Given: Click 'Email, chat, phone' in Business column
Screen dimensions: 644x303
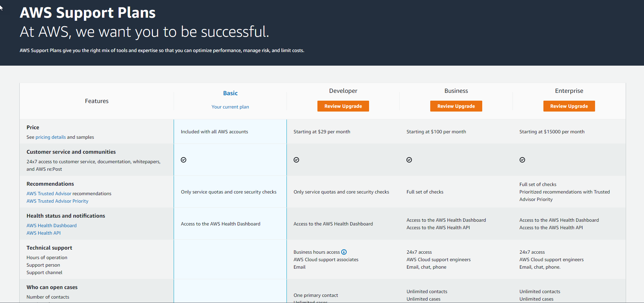Looking at the screenshot, I should [x=427, y=267].
